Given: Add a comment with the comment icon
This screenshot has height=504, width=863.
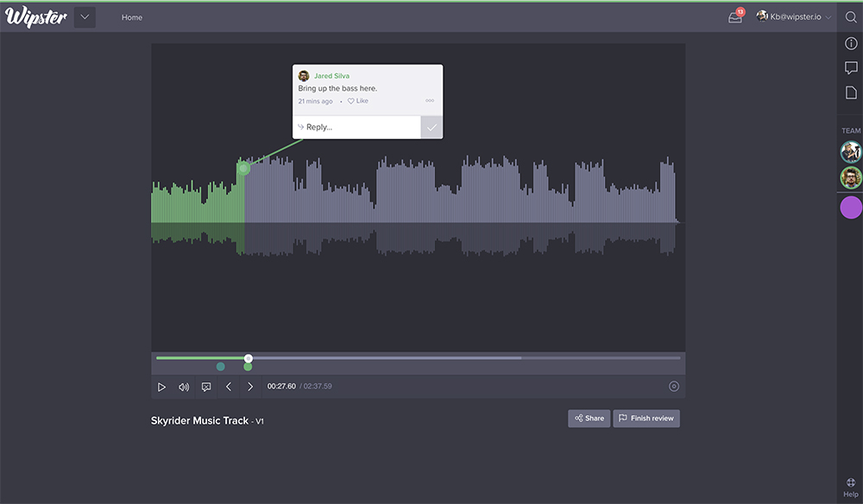Looking at the screenshot, I should point(206,387).
